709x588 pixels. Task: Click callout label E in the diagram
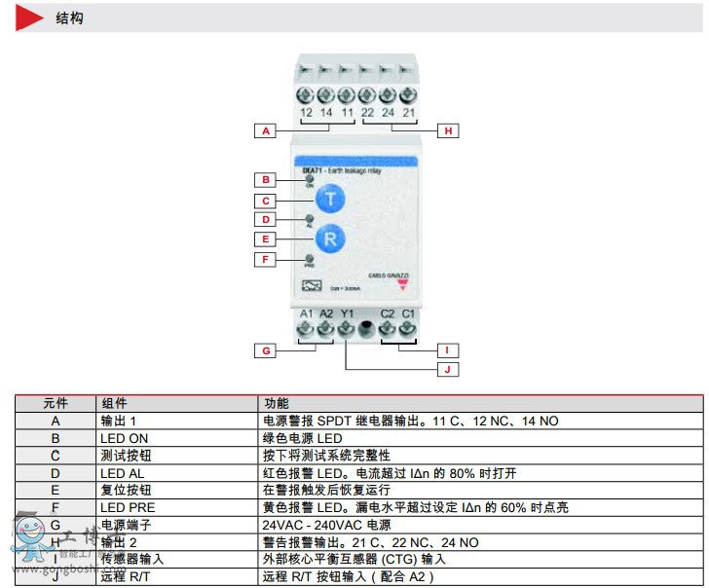click(x=266, y=239)
